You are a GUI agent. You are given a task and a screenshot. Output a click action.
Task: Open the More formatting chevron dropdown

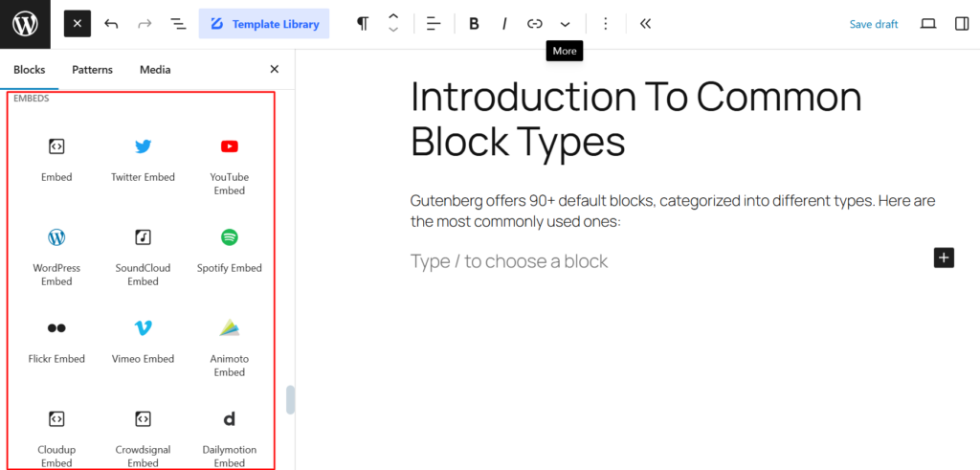tap(565, 24)
